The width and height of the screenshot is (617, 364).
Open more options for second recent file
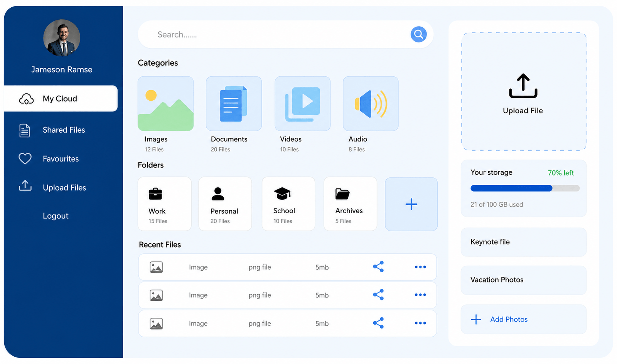(x=420, y=295)
